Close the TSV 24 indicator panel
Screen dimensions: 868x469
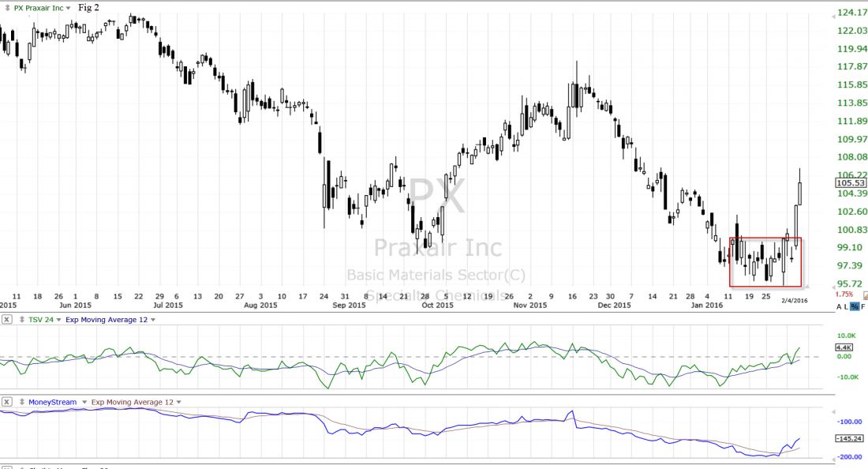point(6,320)
